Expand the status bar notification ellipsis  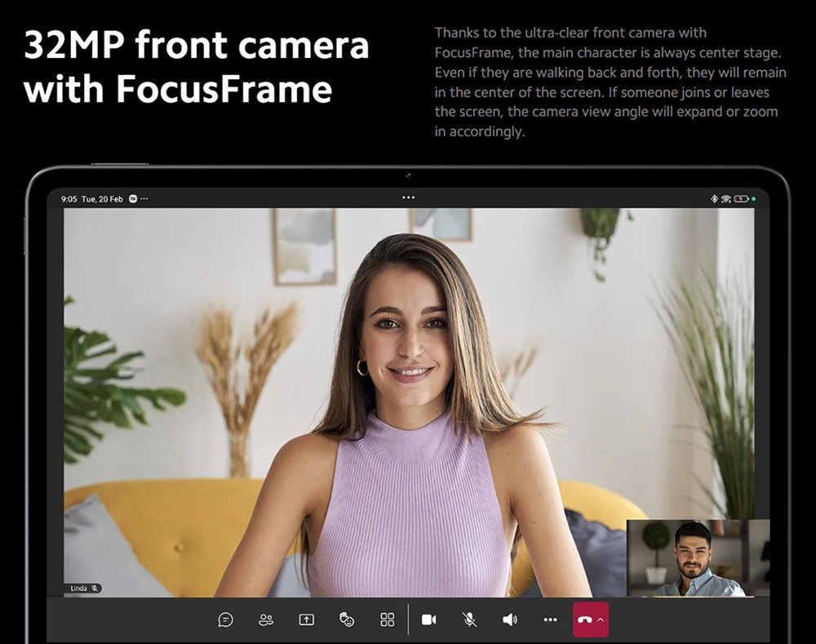144,198
